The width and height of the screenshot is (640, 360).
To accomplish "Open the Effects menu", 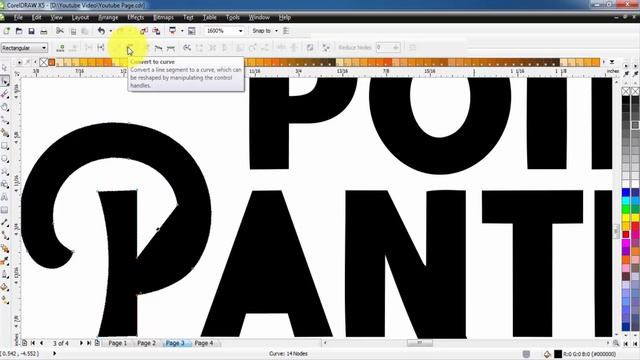I will click(136, 18).
